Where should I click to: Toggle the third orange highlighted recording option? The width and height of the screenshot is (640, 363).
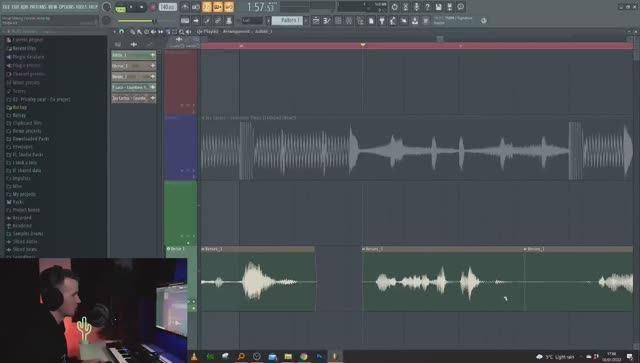(229, 7)
